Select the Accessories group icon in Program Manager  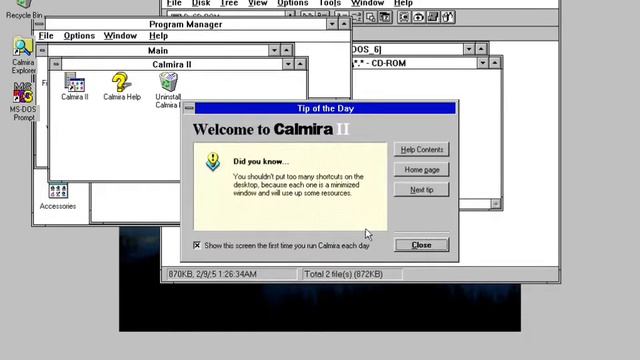(x=58, y=196)
